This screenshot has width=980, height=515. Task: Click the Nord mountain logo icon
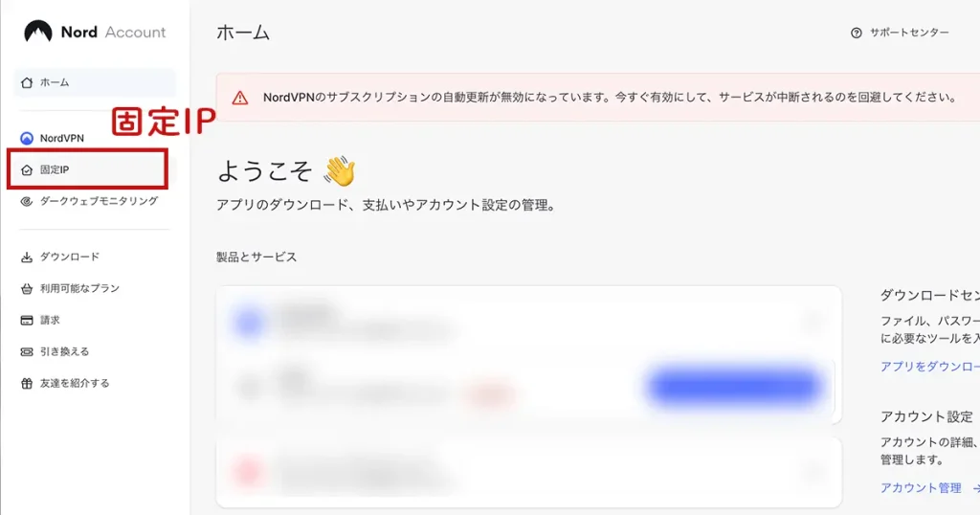coord(38,32)
